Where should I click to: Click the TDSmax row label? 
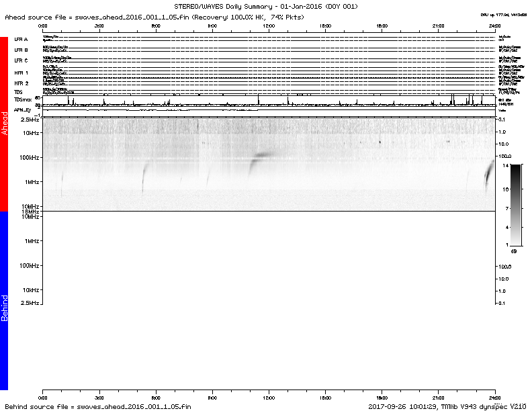[23, 99]
